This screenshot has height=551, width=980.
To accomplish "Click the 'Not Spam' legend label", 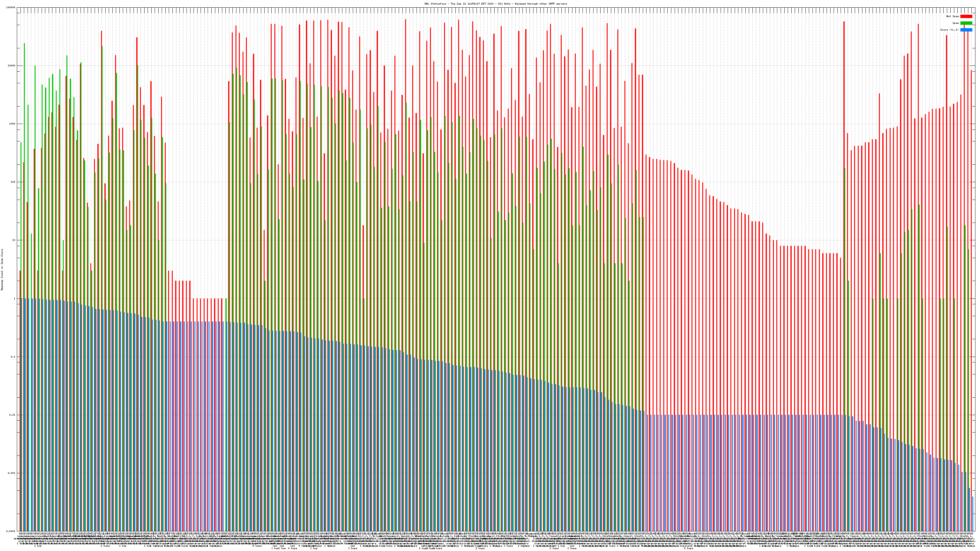I will tap(953, 16).
